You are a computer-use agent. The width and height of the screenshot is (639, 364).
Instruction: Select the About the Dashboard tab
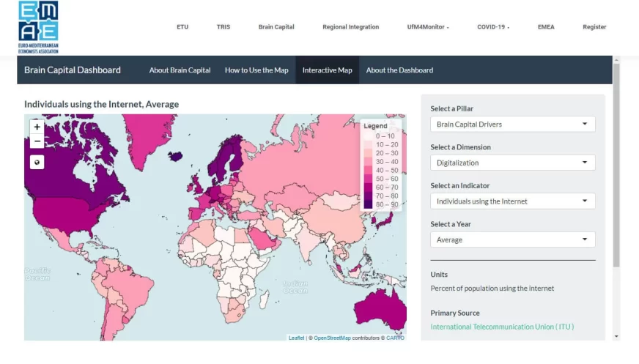point(399,70)
